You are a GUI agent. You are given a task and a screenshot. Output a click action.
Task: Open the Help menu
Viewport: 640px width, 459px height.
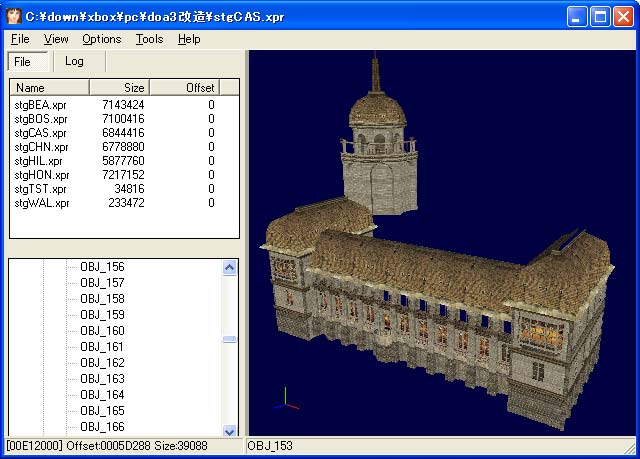coord(189,39)
